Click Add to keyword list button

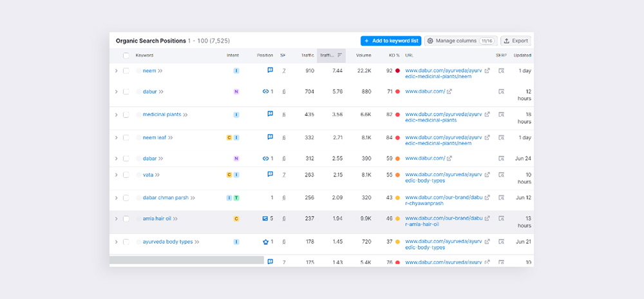coord(391,41)
